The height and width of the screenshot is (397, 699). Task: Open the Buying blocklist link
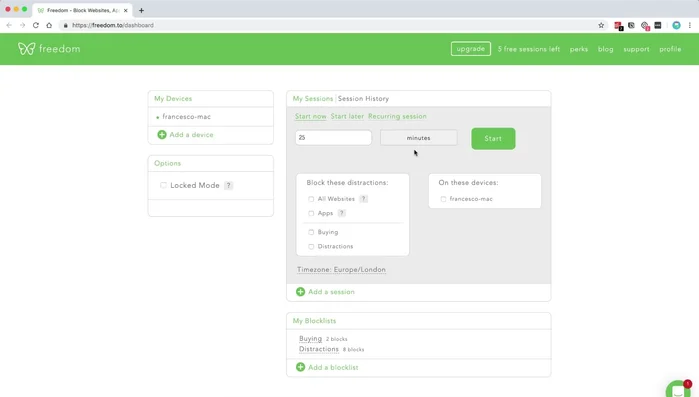click(x=310, y=339)
